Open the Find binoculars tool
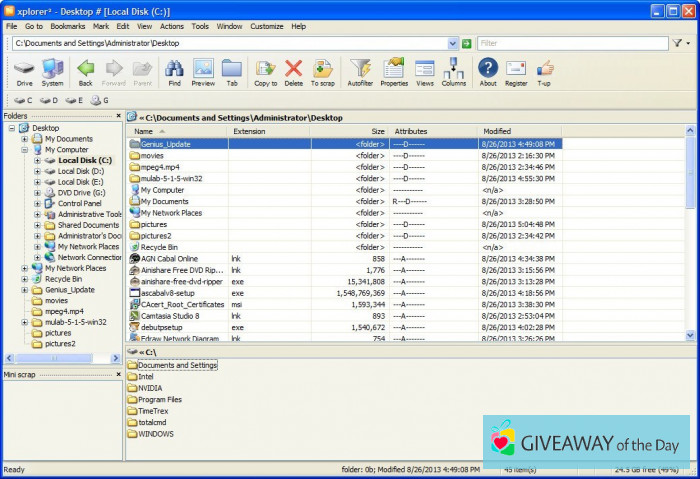 [x=174, y=70]
